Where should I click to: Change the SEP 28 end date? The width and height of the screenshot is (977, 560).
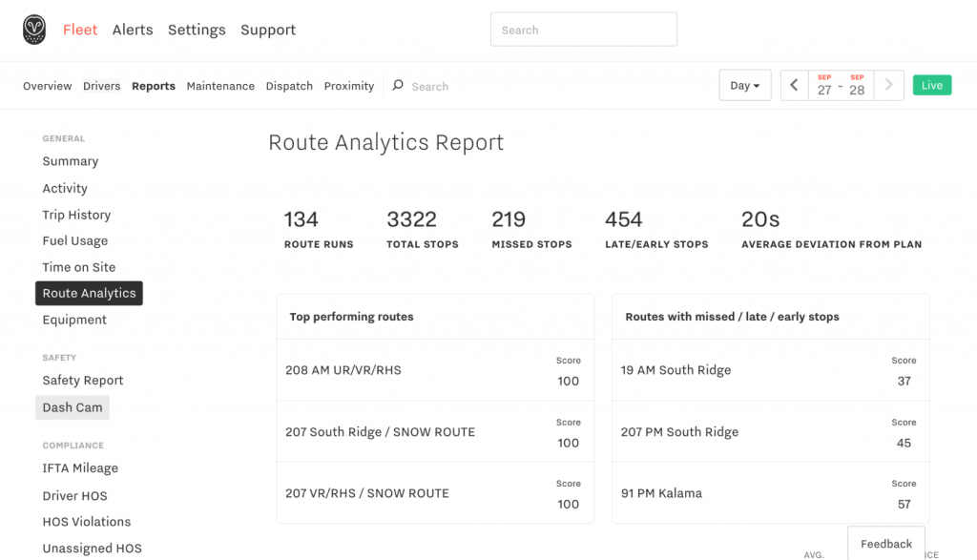[x=857, y=85]
